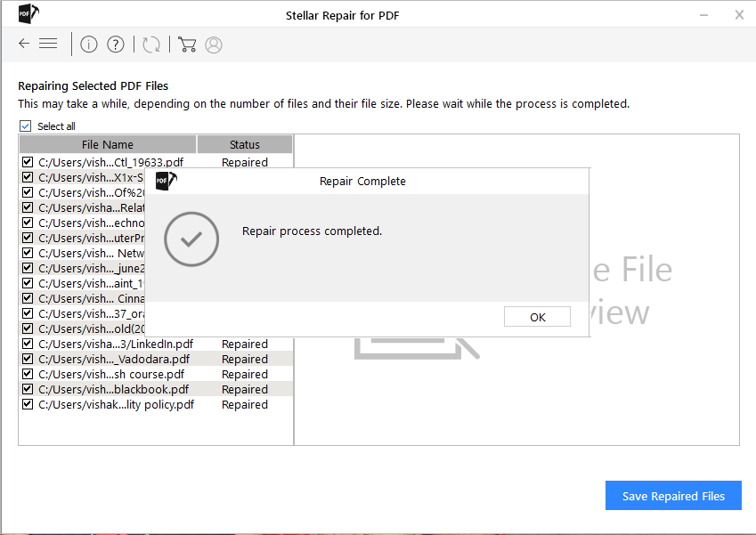Click the Save Repaired Files button
Image resolution: width=756 pixels, height=535 pixels.
(673, 496)
